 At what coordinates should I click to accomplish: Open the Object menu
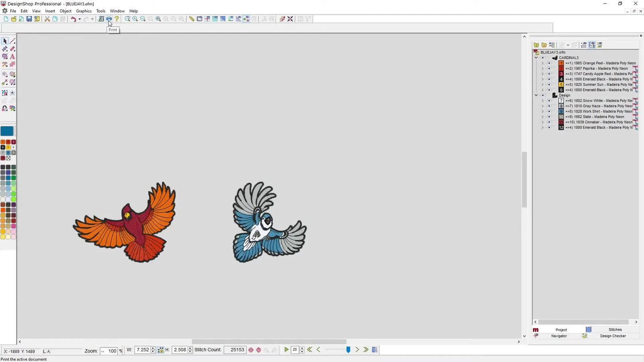(66, 11)
